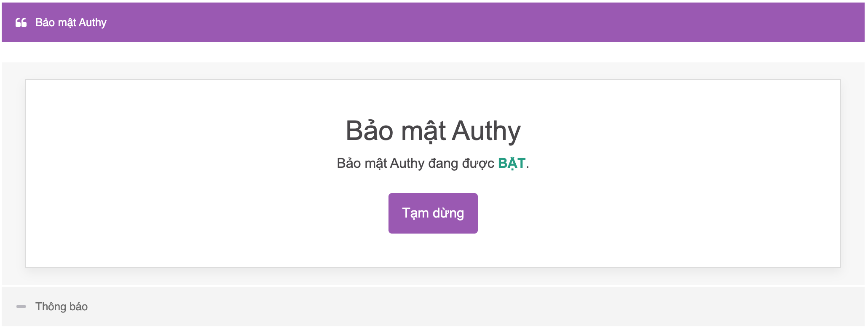868x328 pixels.
Task: Click the quote icon in purple header
Action: pos(21,22)
